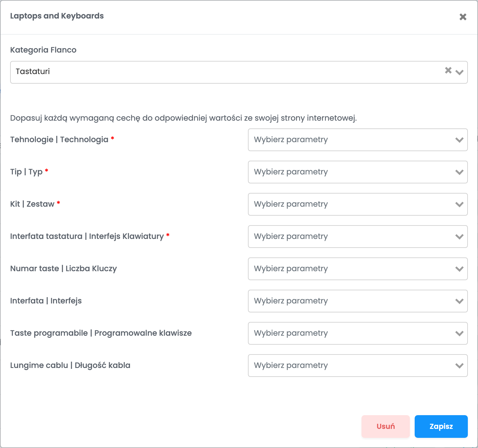Screen dimensions: 478x448
Task: Click the Interfata | Interfejs label
Action: tap(46, 301)
